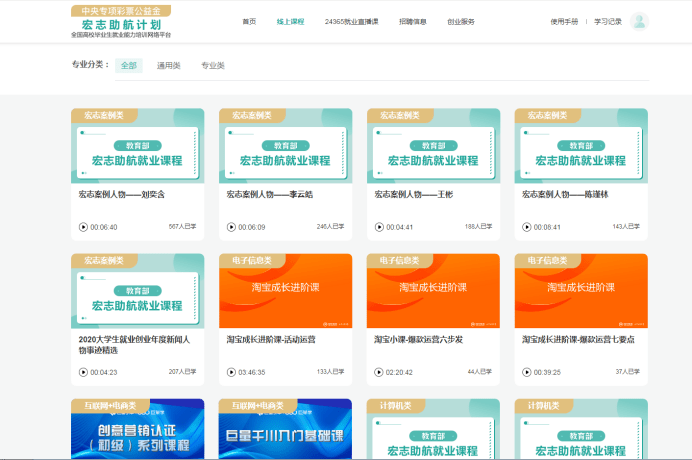This screenshot has width=692, height=460.
Task: Click the title 淘宝成长进阶课-活动运营
Action: (x=271, y=339)
